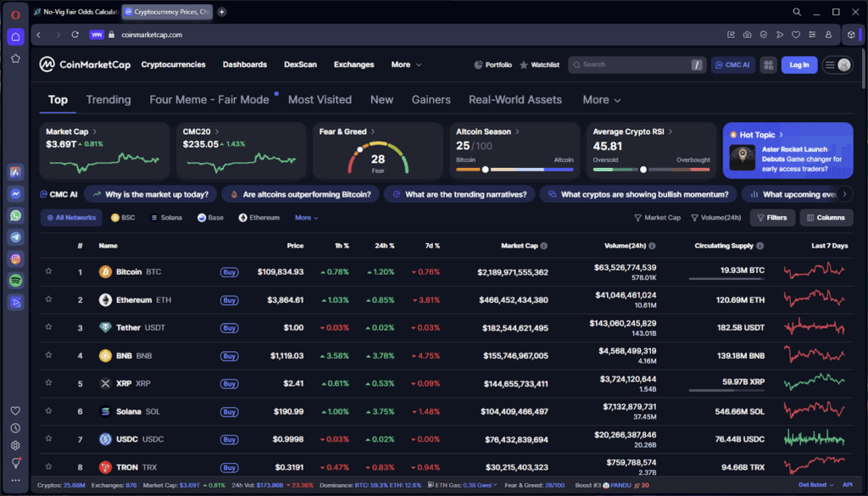
Task: Open Bitcoin's Last 7 Days sparkline chart
Action: click(814, 271)
